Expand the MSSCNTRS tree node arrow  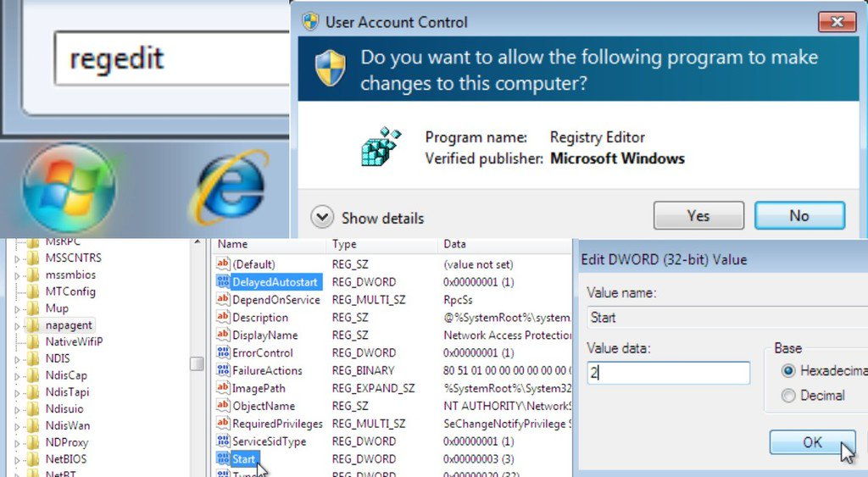pos(17,258)
